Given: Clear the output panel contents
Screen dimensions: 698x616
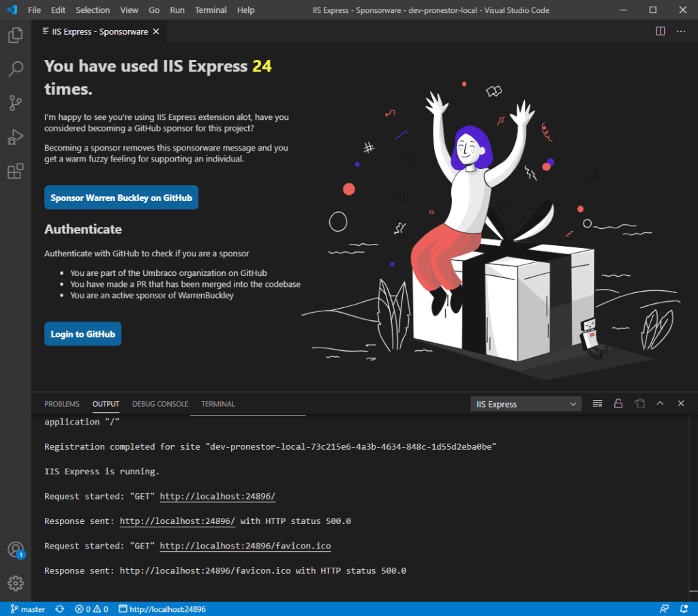Looking at the screenshot, I should [x=597, y=404].
